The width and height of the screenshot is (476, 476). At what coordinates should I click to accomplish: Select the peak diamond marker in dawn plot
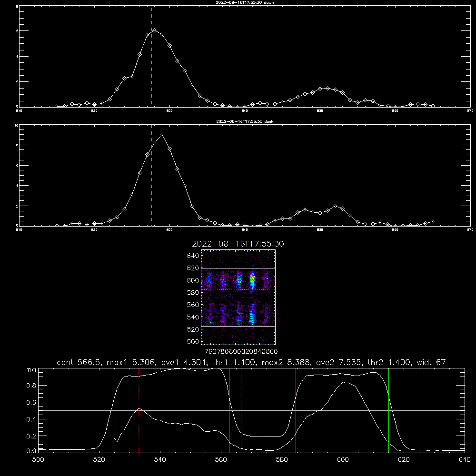click(155, 30)
